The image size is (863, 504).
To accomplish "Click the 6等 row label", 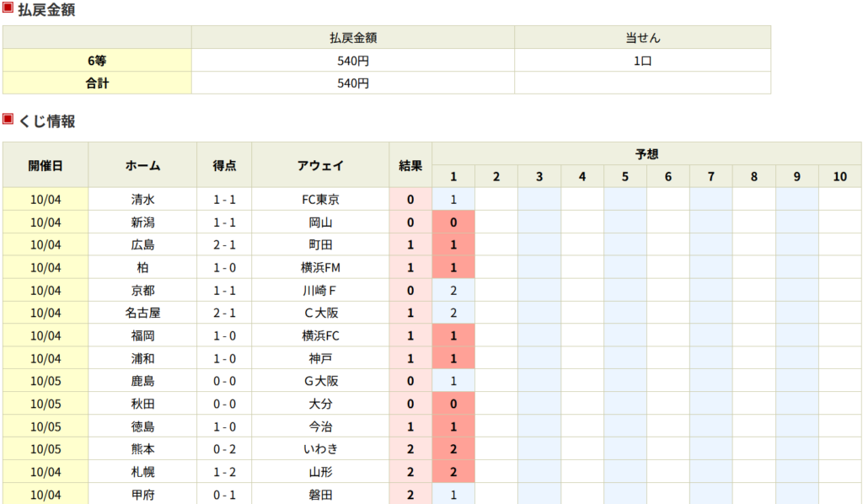I will pyautogui.click(x=97, y=61).
